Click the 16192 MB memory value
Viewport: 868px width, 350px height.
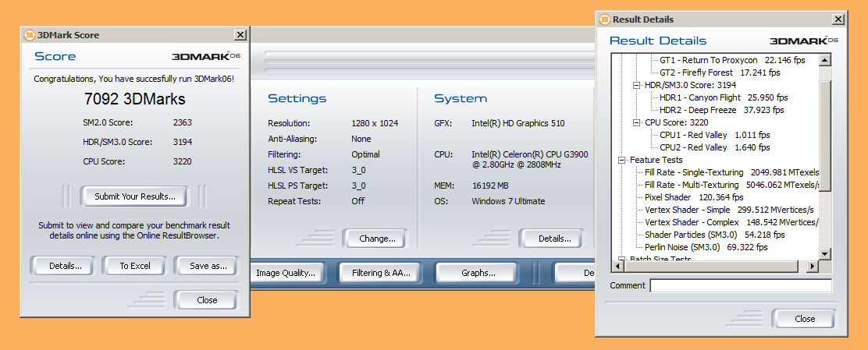click(x=490, y=186)
